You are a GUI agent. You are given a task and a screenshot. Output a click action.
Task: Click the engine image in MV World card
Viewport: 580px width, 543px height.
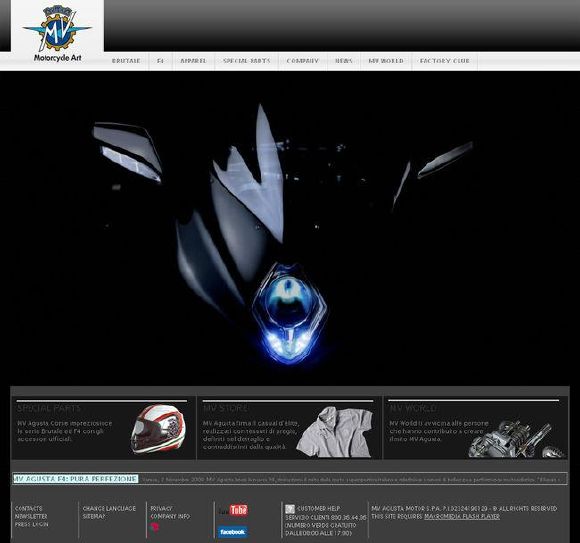(x=517, y=439)
